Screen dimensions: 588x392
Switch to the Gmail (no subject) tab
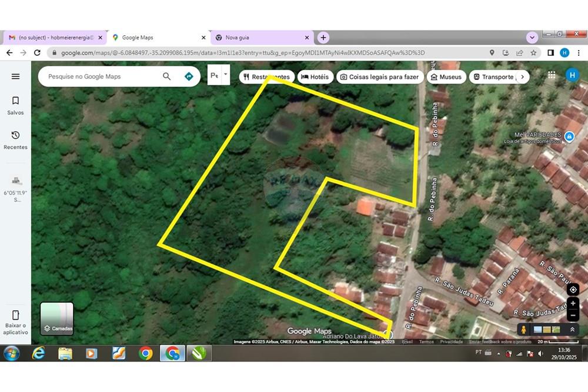(x=53, y=38)
